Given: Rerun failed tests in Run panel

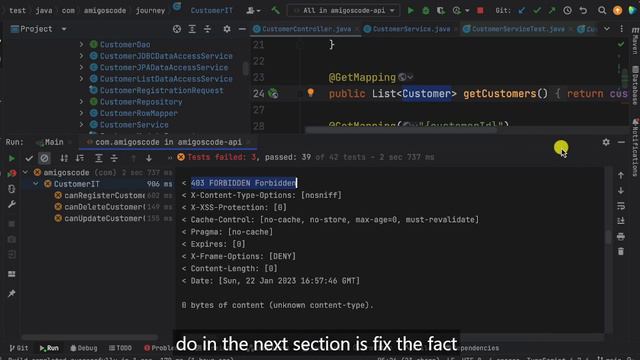Looking at the screenshot, I should pos(11,173).
